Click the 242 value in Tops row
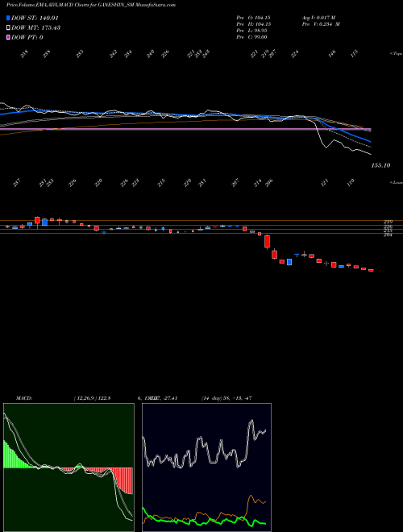Image resolution: width=403 pixels, height=532 pixels. click(114, 53)
